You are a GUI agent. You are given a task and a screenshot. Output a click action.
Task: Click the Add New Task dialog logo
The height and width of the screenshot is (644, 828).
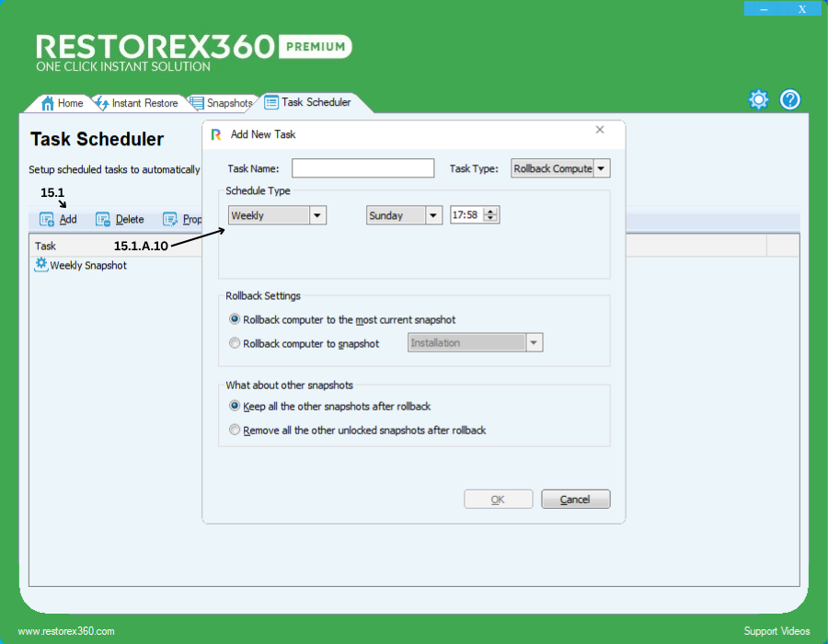pos(216,134)
